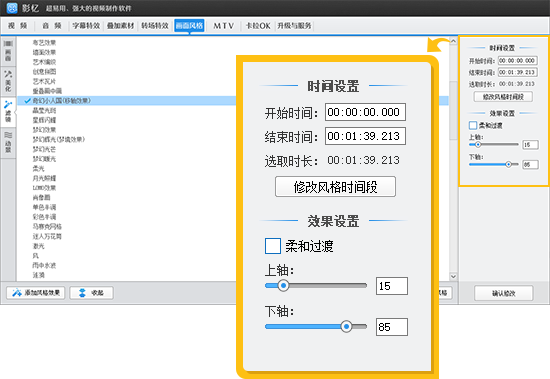Click 结束时间 field in small settings panel

point(518,72)
